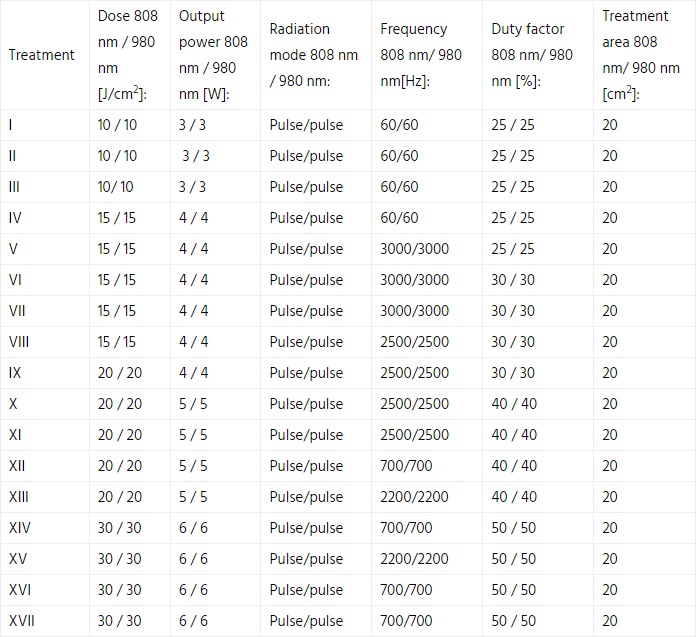Click the Treatment area column header
This screenshot has height=637, width=696.
[641, 55]
